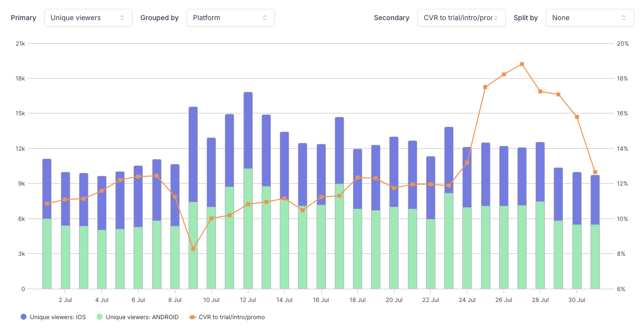Click the '20%' right axis label
644x328 pixels.
tap(623, 44)
